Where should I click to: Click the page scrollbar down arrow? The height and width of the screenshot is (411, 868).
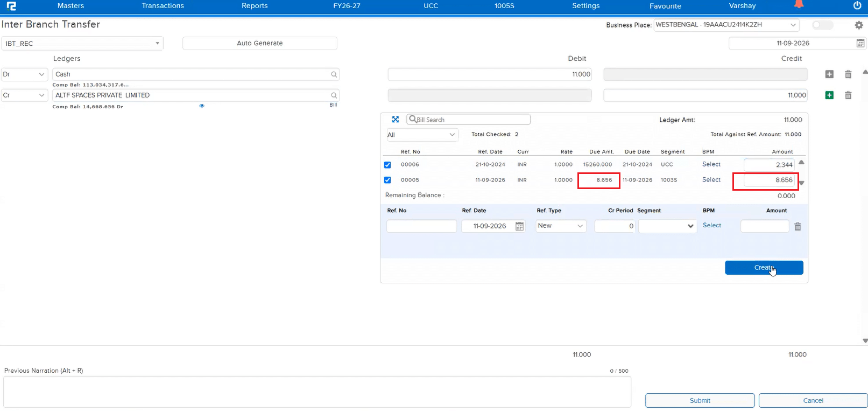pos(865,340)
